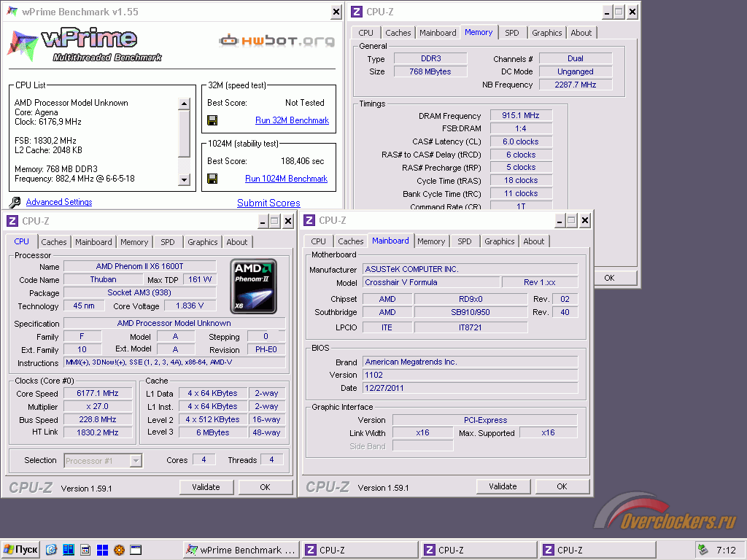Click the wrench icon beside Advanced Settings
The height and width of the screenshot is (560, 747).
(x=15, y=202)
